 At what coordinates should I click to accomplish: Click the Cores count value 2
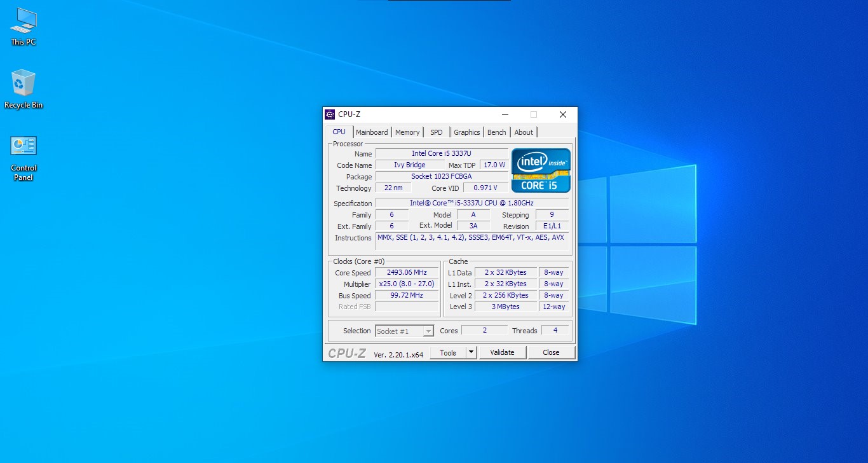[x=485, y=330]
